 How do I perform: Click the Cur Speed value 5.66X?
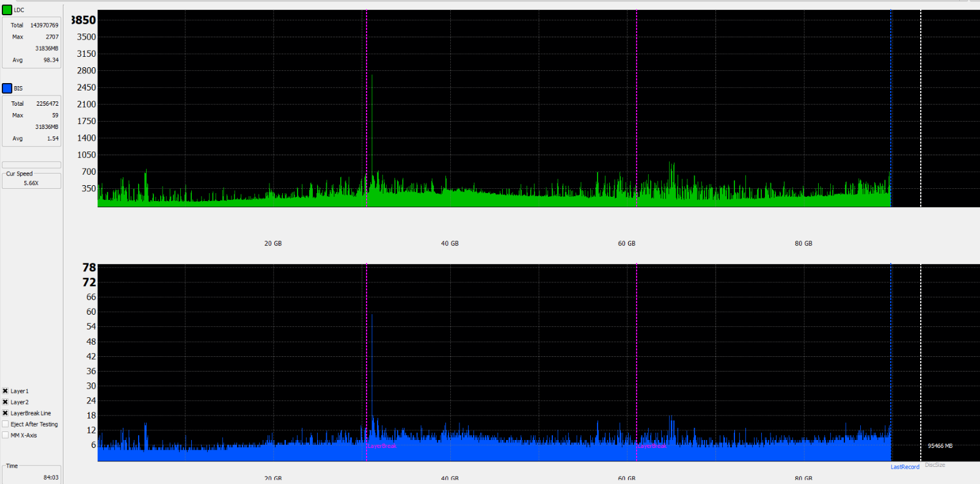[31, 183]
